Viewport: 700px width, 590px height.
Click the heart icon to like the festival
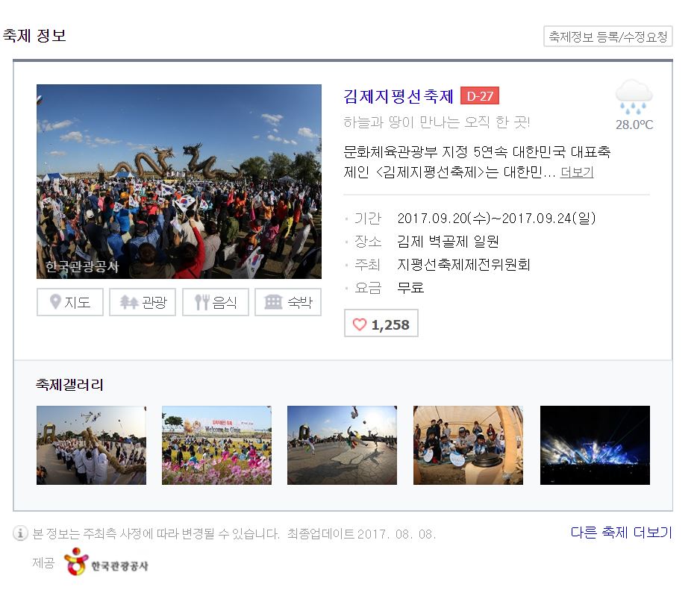[x=360, y=324]
